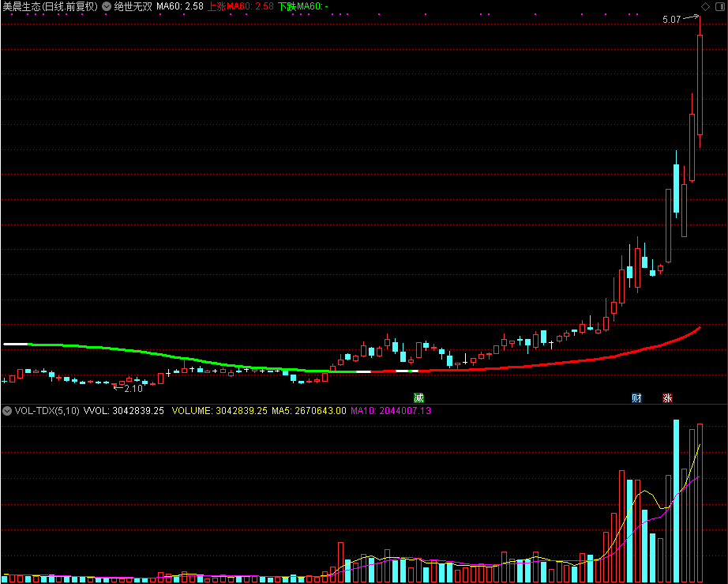Image resolution: width=728 pixels, height=584 pixels.
Task: Click the MA60: 2.58 white value
Action: click(180, 6)
